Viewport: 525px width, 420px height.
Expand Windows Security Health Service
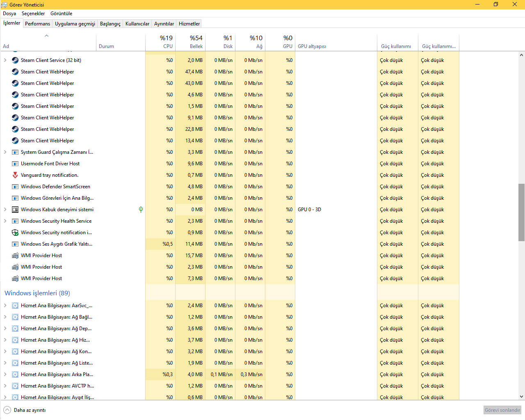pyautogui.click(x=5, y=221)
